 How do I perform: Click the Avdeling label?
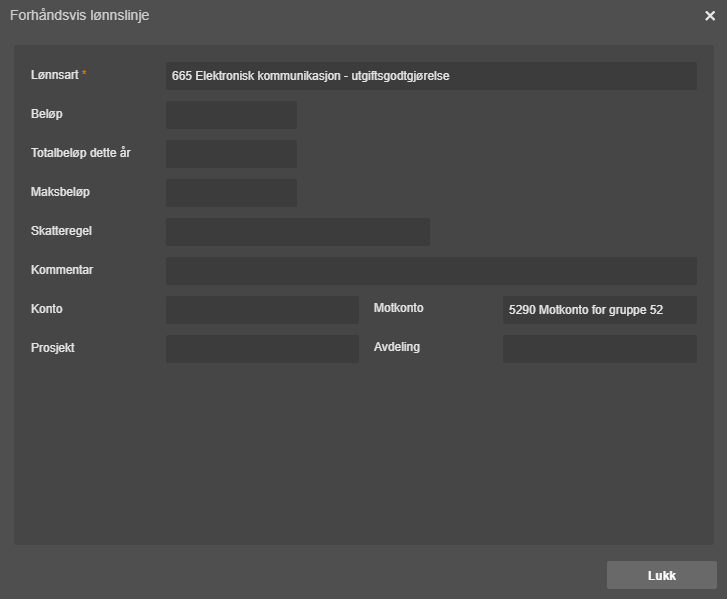(x=396, y=347)
